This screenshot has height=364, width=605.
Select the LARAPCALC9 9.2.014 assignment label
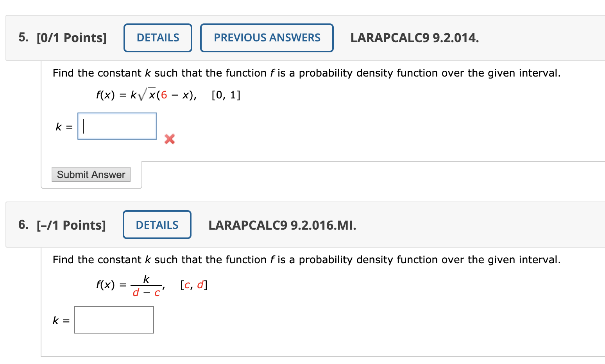tap(414, 37)
